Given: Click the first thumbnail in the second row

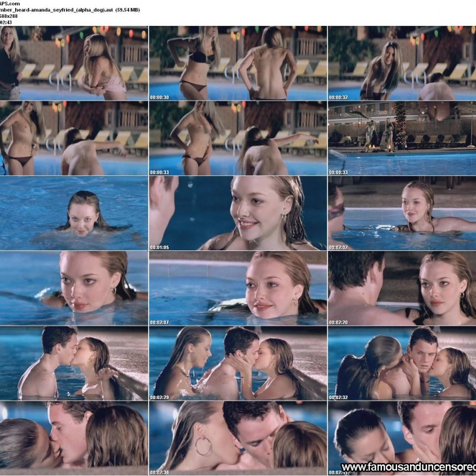Looking at the screenshot, I should (74, 138).
